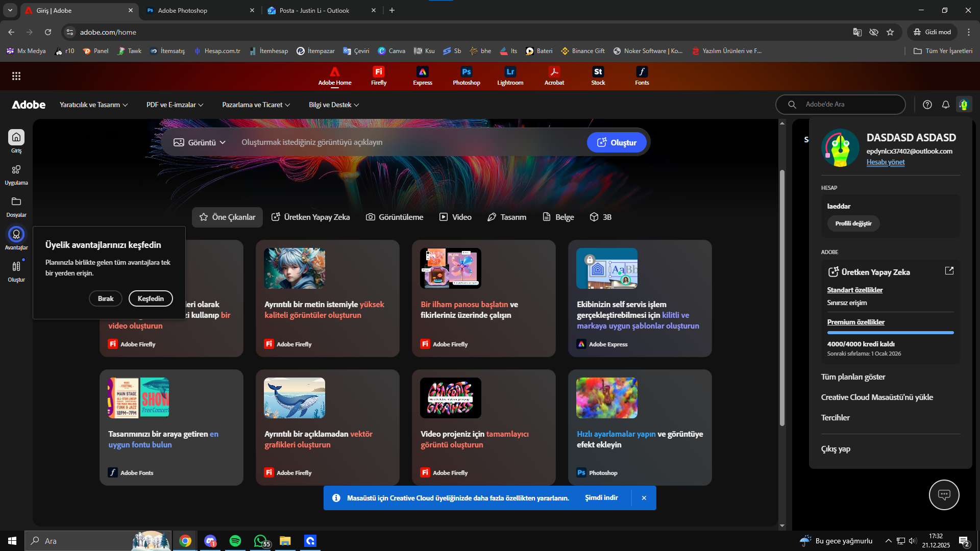Select the Belge tab
Viewport: 980px width, 551px height.
pyautogui.click(x=558, y=217)
